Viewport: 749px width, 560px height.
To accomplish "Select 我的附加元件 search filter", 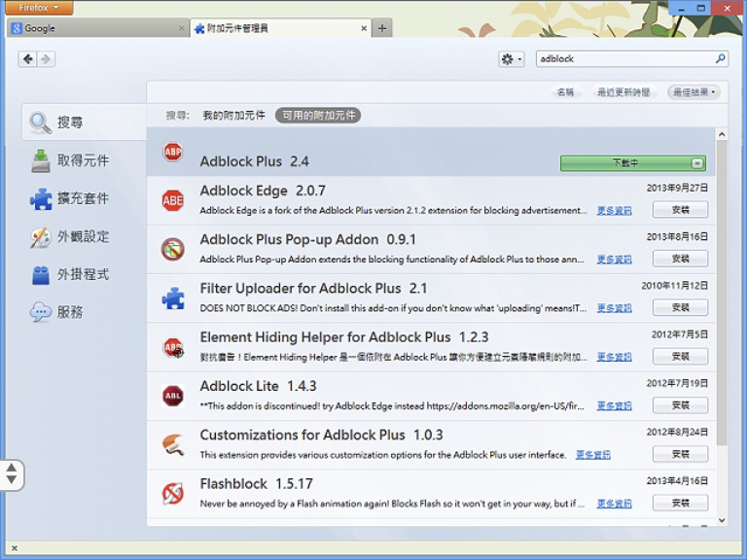I will pos(233,115).
